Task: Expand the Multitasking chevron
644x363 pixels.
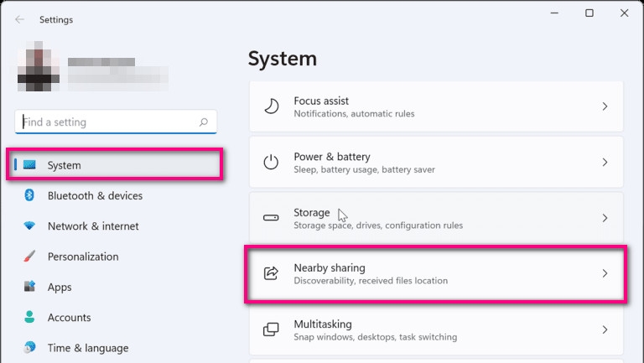Action: (x=605, y=329)
